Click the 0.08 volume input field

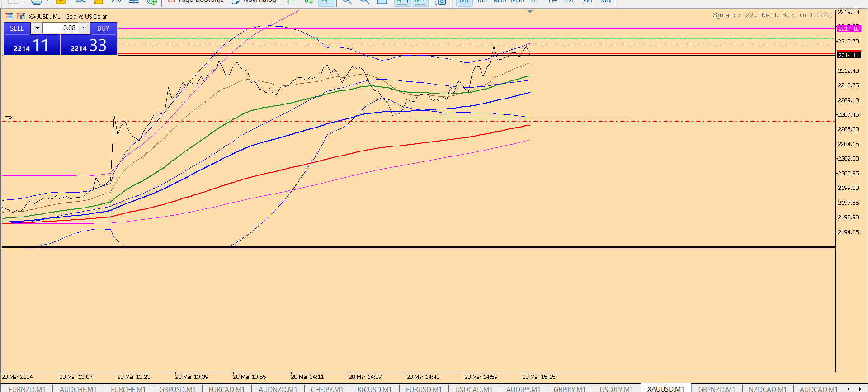[61, 28]
